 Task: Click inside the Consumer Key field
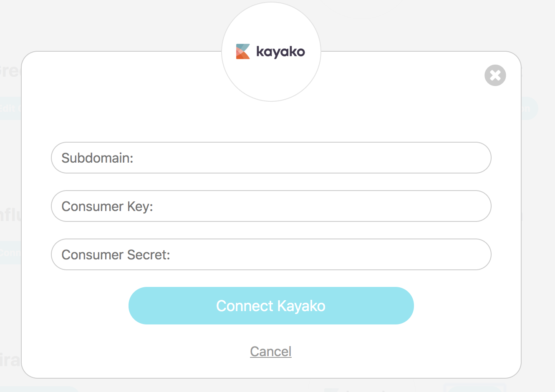pos(271,206)
